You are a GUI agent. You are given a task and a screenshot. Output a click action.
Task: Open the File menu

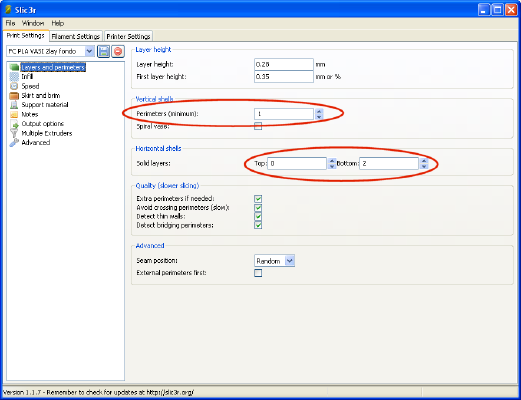(x=10, y=23)
